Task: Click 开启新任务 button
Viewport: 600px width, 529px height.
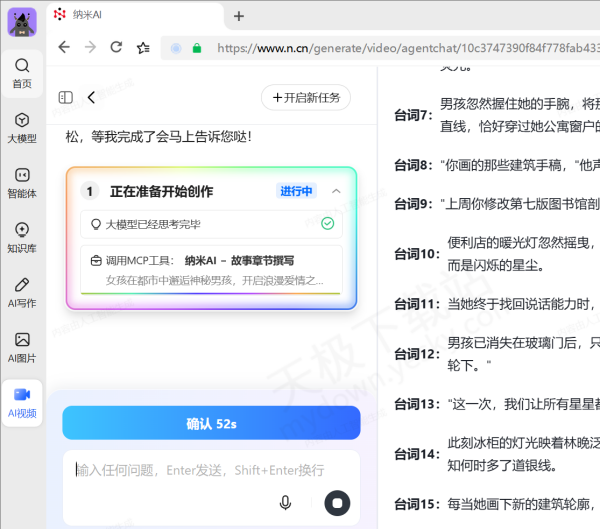Action: click(x=305, y=97)
